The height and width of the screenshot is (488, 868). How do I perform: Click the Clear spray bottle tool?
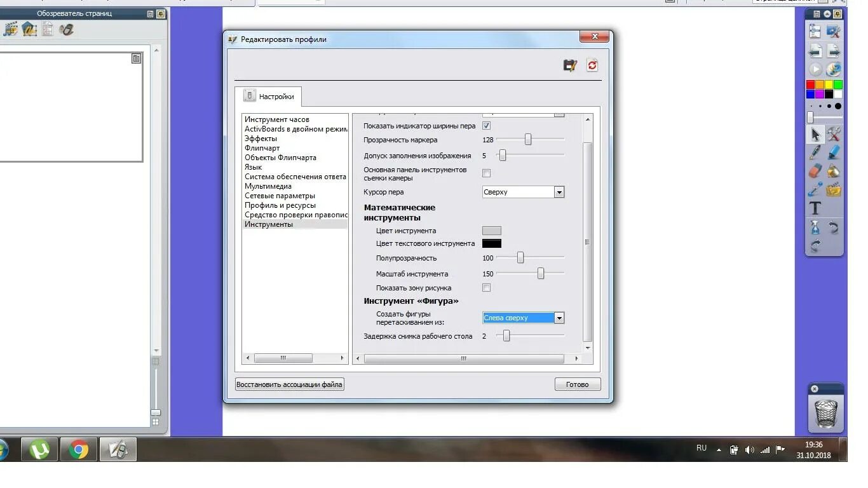click(815, 227)
